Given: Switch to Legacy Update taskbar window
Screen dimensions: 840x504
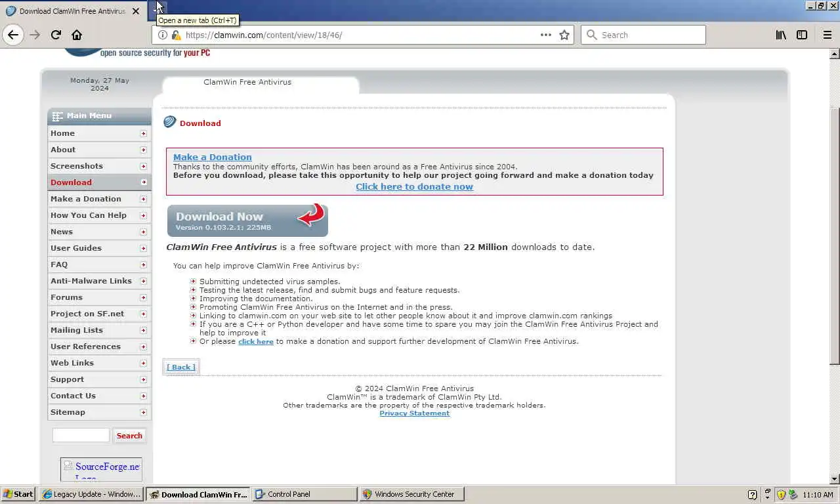Looking at the screenshot, I should (x=91, y=494).
